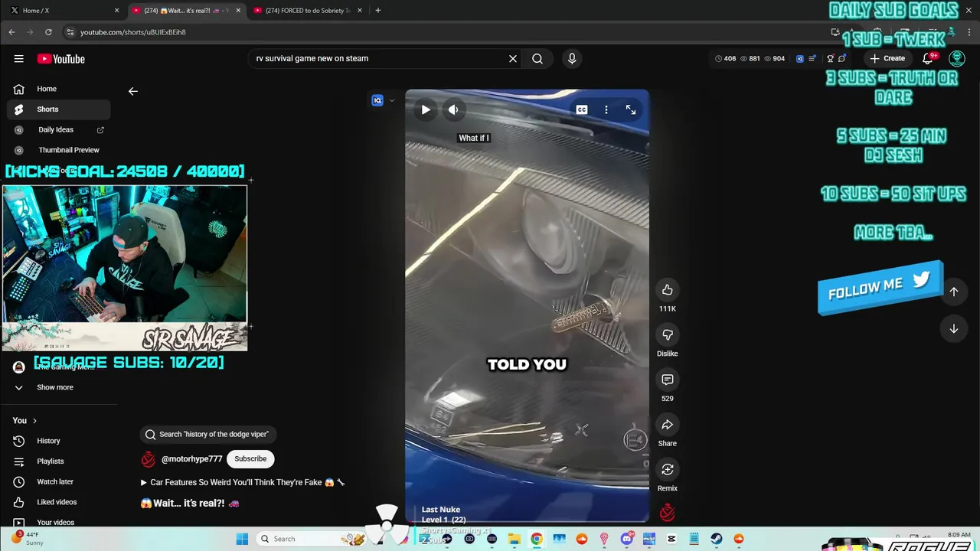Open the YouTube guide hamburger menu
The width and height of the screenshot is (980, 551).
coord(18,59)
